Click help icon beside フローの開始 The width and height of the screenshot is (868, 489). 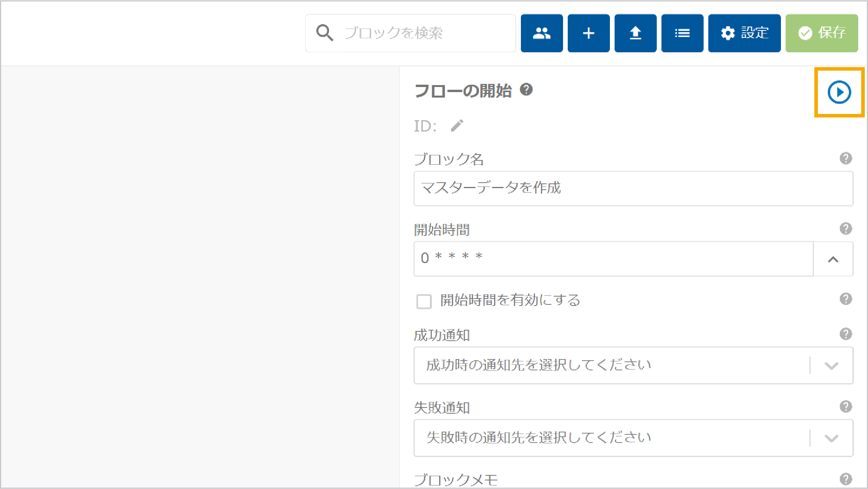[x=526, y=90]
